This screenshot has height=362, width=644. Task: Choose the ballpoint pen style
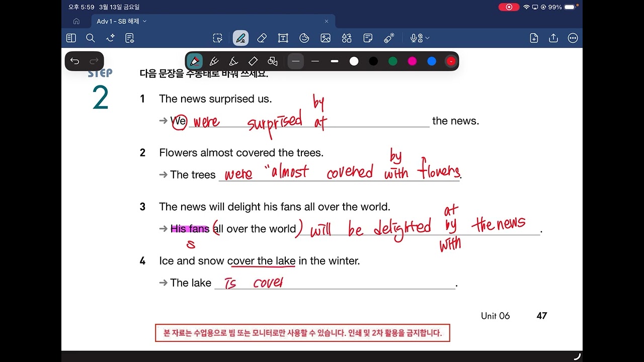click(x=214, y=61)
